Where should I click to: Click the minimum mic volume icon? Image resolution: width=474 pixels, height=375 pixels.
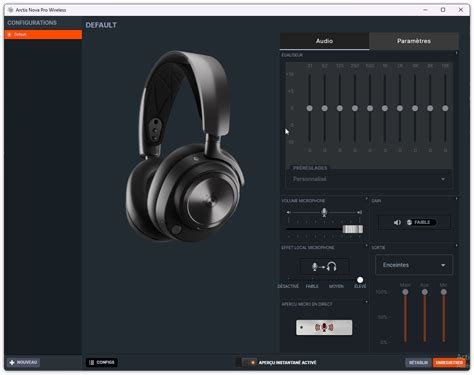coord(288,212)
